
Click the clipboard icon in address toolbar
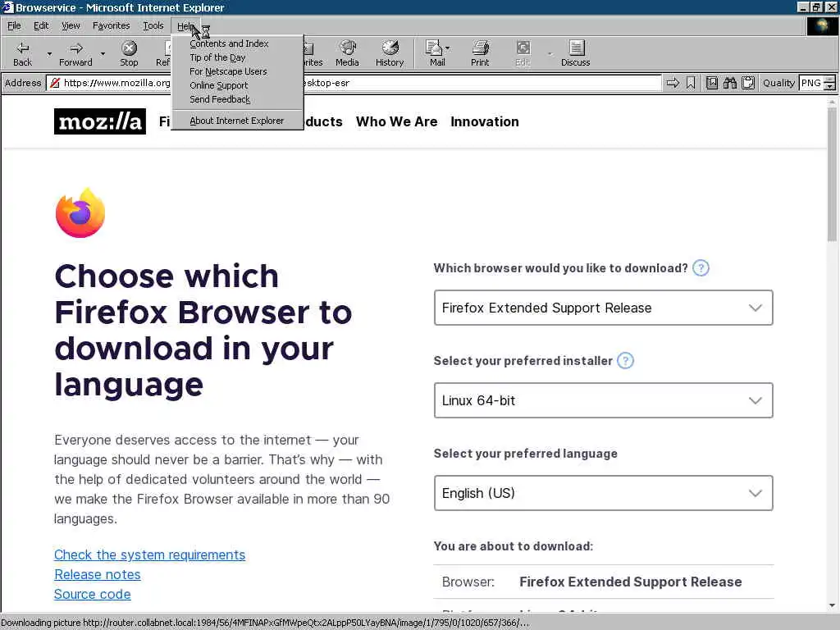pyautogui.click(x=748, y=83)
